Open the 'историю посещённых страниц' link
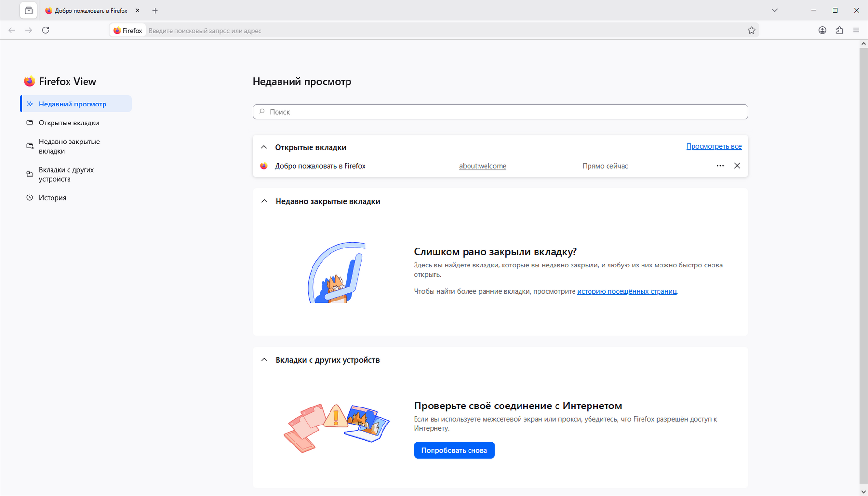Image resolution: width=868 pixels, height=496 pixels. [626, 291]
